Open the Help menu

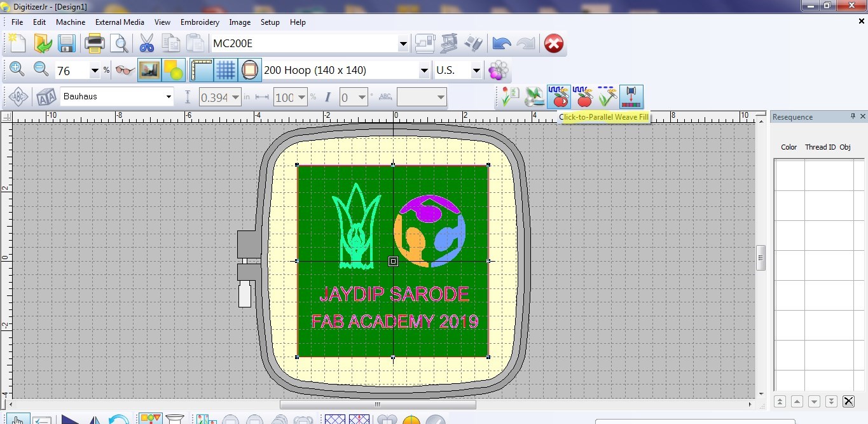(x=298, y=22)
